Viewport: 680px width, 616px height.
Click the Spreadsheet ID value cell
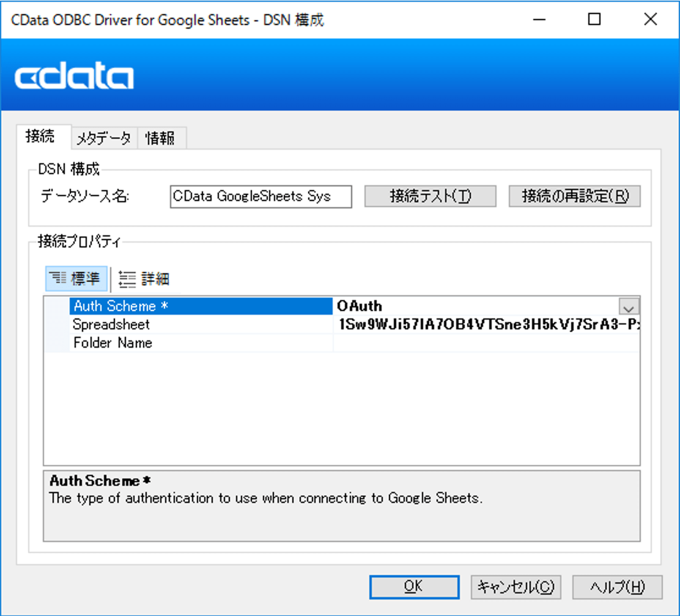pos(487,324)
